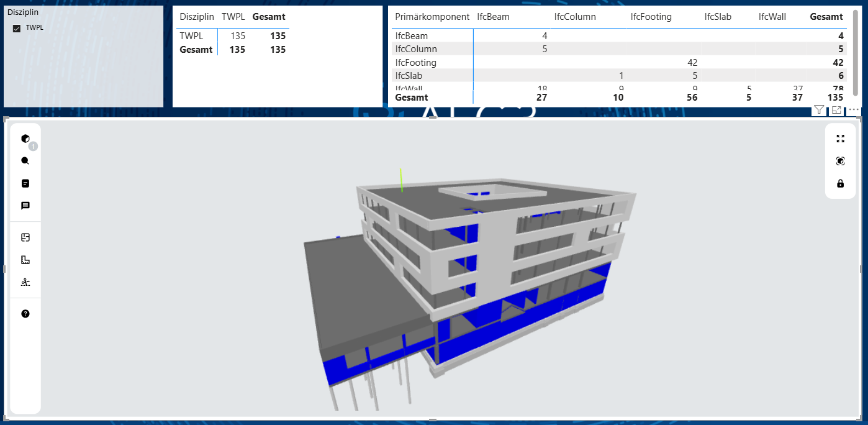Click bold total 6 in the IfcSlab row
868x425 pixels.
[841, 76]
